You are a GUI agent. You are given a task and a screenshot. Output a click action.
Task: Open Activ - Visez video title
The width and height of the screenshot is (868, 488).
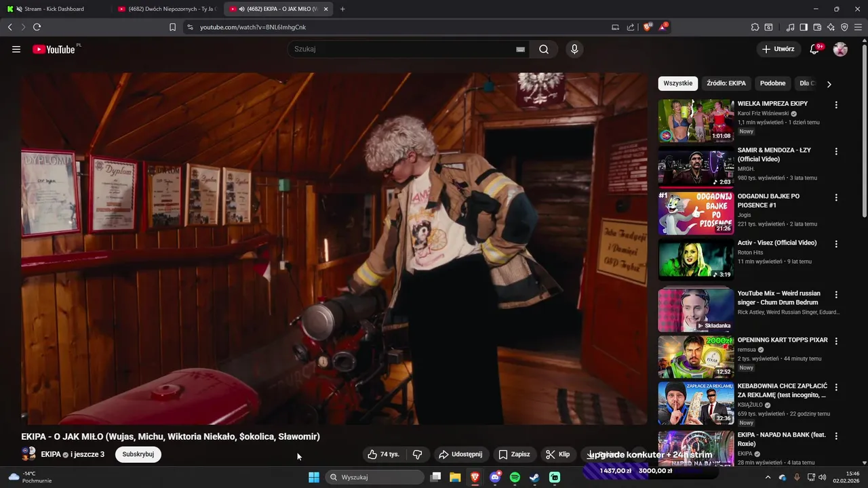[x=777, y=243]
